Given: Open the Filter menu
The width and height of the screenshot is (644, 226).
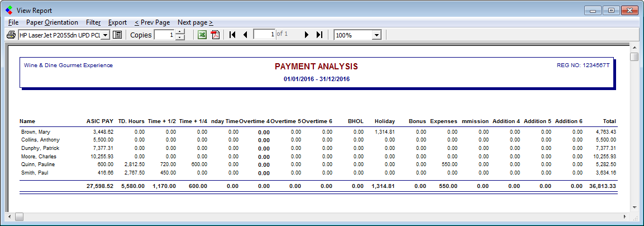Looking at the screenshot, I should 93,22.
